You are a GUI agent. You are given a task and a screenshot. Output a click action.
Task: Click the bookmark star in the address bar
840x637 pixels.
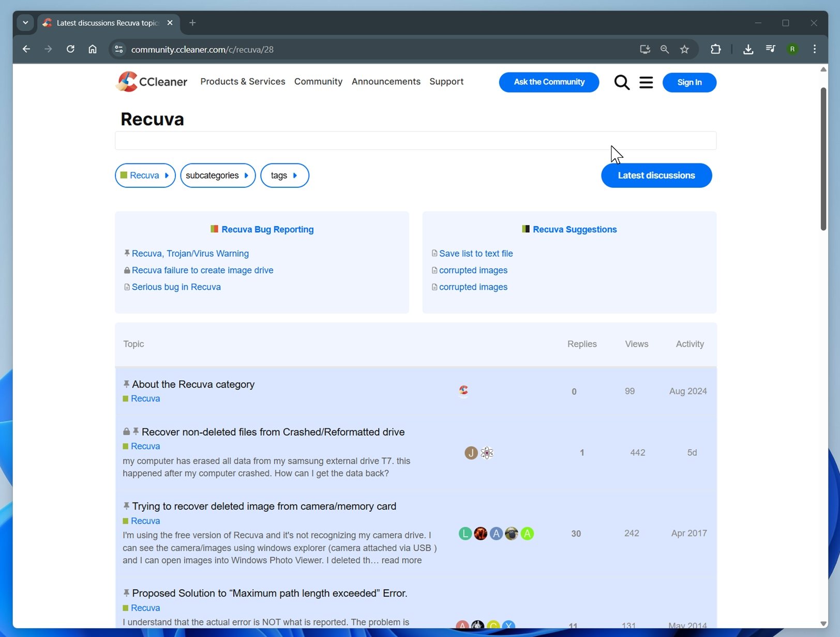pyautogui.click(x=684, y=49)
